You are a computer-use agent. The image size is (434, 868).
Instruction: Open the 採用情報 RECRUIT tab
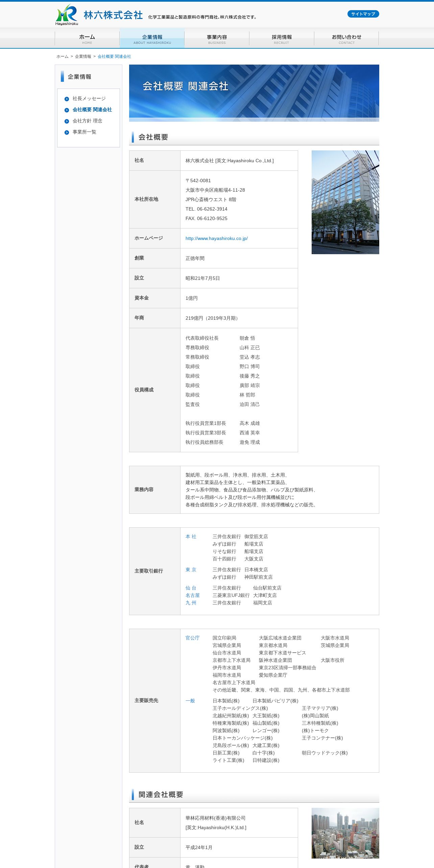pyautogui.click(x=282, y=39)
